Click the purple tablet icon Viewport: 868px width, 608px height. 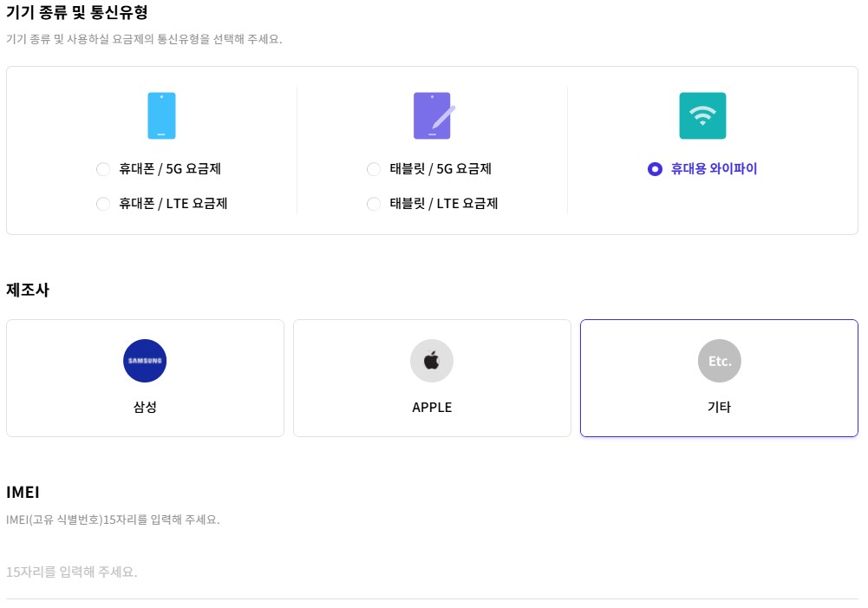click(x=431, y=115)
